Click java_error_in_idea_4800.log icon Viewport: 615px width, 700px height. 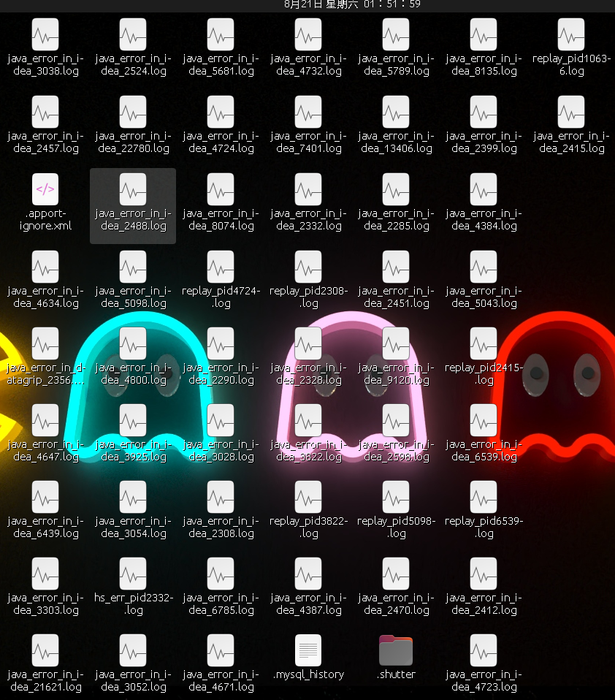click(x=133, y=343)
